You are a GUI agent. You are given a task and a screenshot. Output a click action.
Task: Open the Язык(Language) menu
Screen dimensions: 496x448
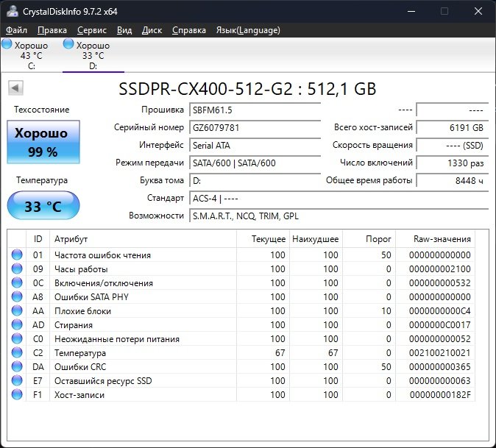247,30
